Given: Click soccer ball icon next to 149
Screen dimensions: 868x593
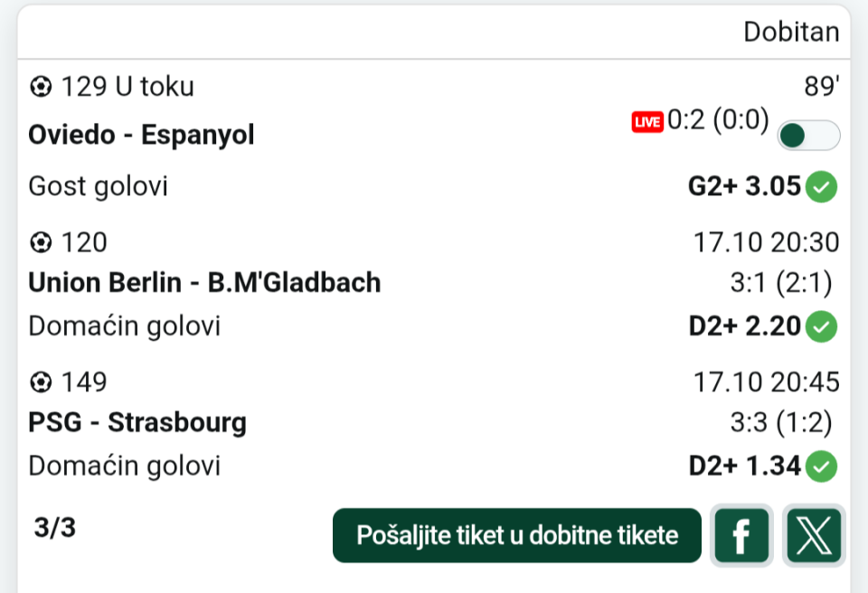Looking at the screenshot, I should (x=41, y=382).
